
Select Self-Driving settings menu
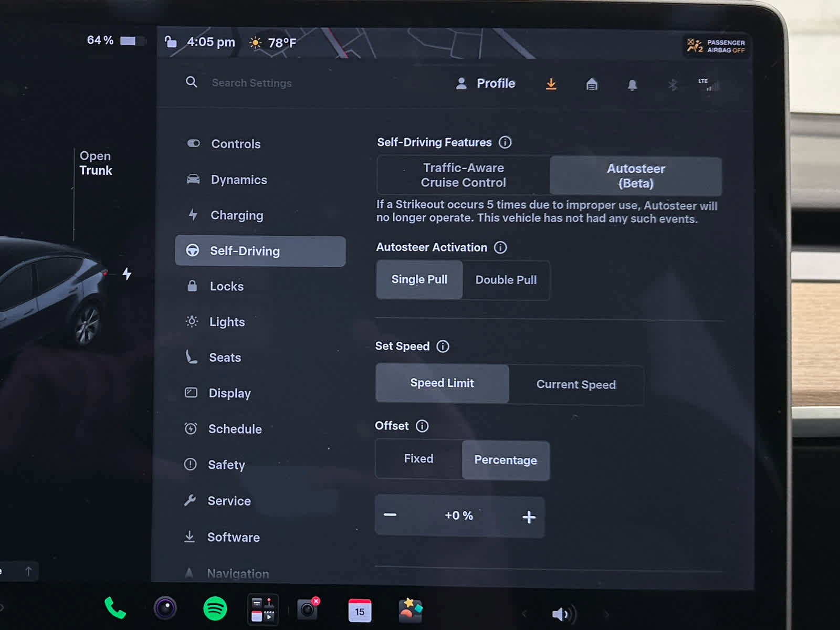click(260, 251)
